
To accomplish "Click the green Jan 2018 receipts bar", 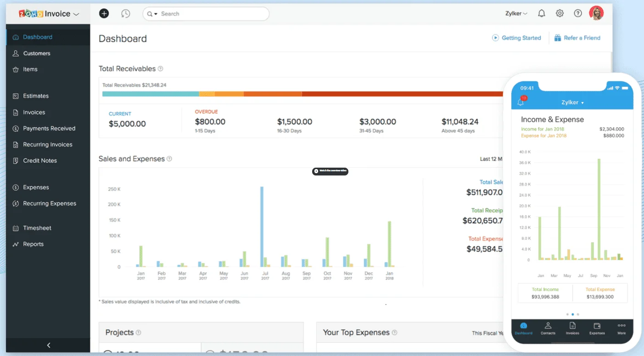I will point(389,244).
